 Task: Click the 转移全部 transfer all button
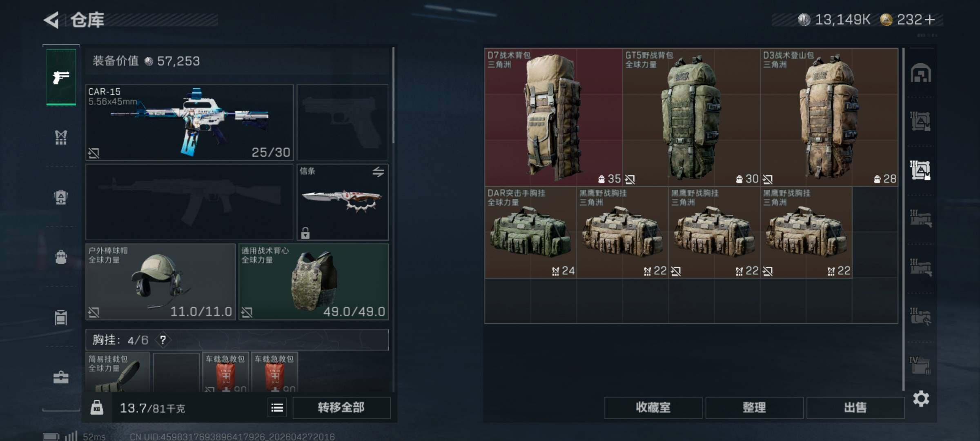tap(341, 408)
